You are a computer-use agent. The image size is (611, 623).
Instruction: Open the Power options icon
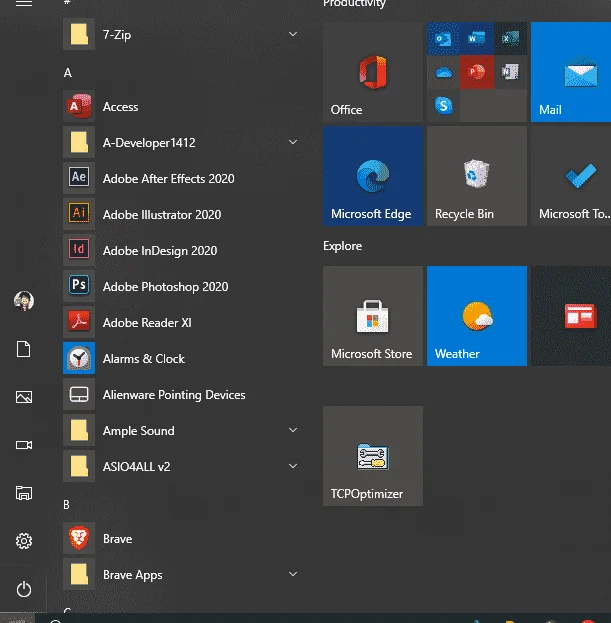24,589
